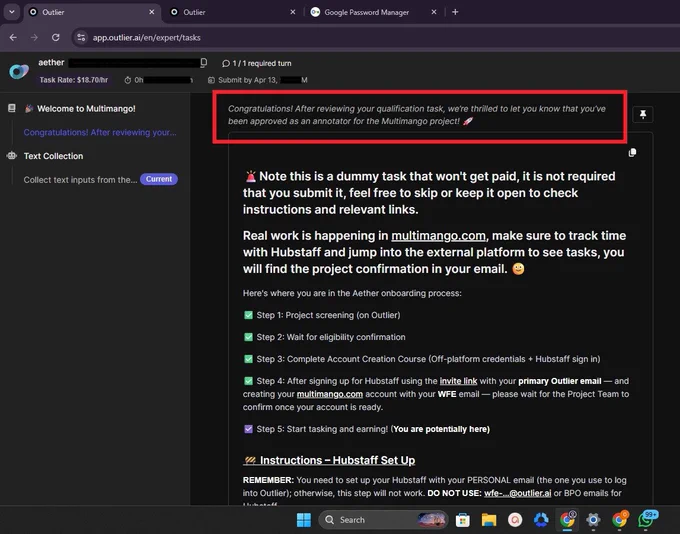Viewport: 680px width, 534px height.
Task: Click the Step 2 eligibility confirmation checkbox
Action: (248, 337)
